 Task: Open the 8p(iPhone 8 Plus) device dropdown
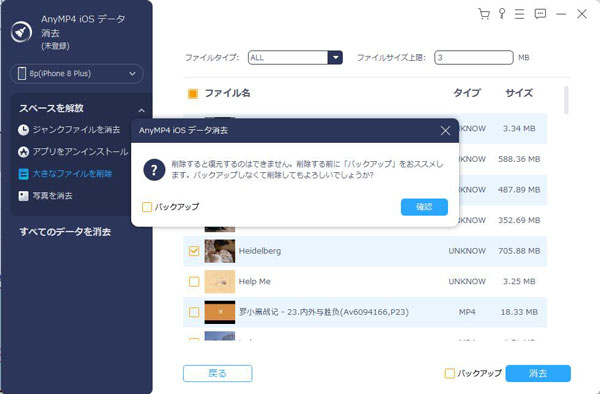tap(77, 73)
